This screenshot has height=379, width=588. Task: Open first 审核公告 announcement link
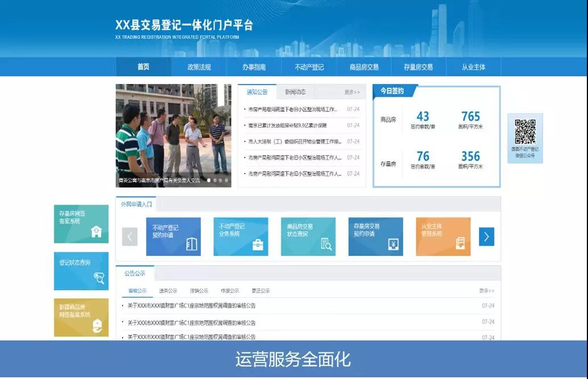(192, 306)
